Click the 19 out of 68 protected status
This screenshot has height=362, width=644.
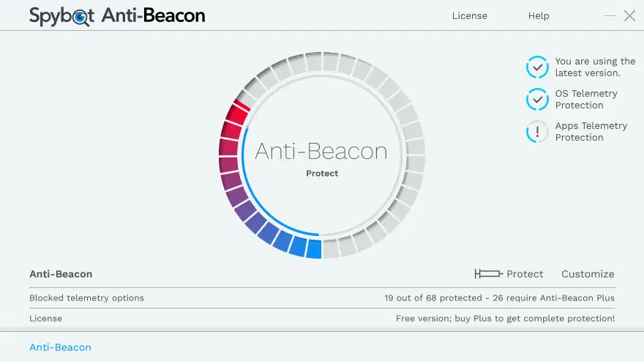[499, 298]
